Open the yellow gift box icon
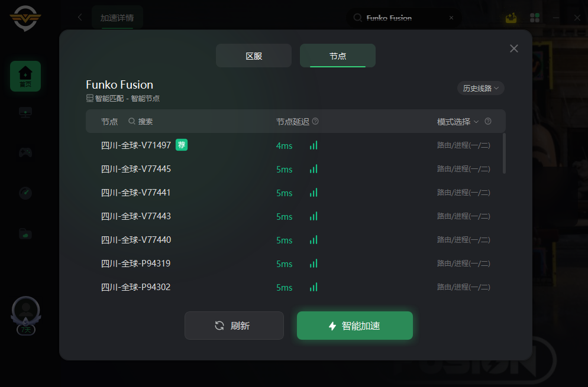Image resolution: width=588 pixels, height=387 pixels. click(x=511, y=18)
